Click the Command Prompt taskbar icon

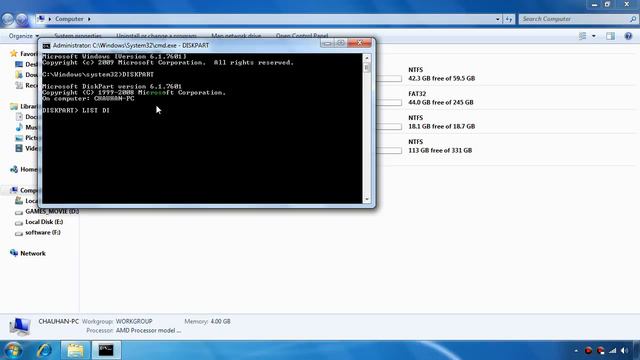tap(106, 350)
